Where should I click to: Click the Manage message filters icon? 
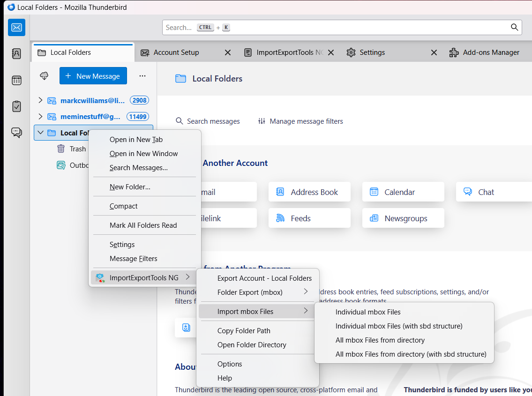point(262,121)
